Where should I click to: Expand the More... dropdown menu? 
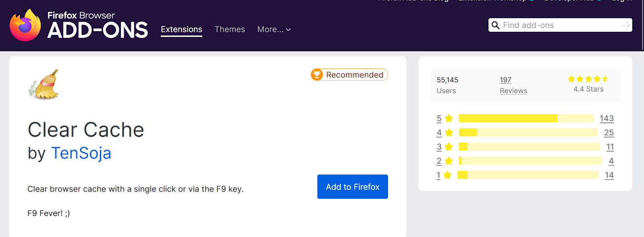click(274, 29)
